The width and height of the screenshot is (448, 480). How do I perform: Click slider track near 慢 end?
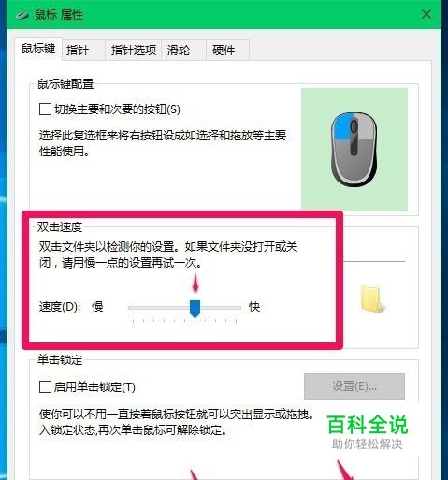point(137,308)
